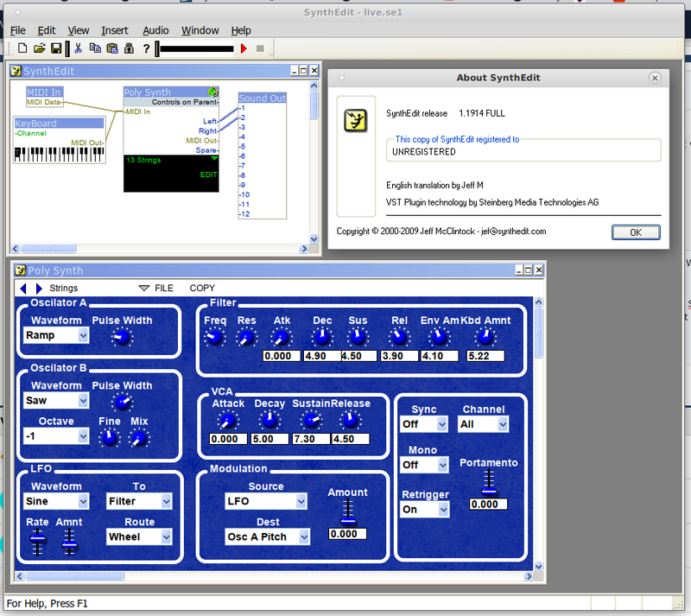Click the LFO Amnt slider
Viewport: 691px width, 616px height.
69,541
